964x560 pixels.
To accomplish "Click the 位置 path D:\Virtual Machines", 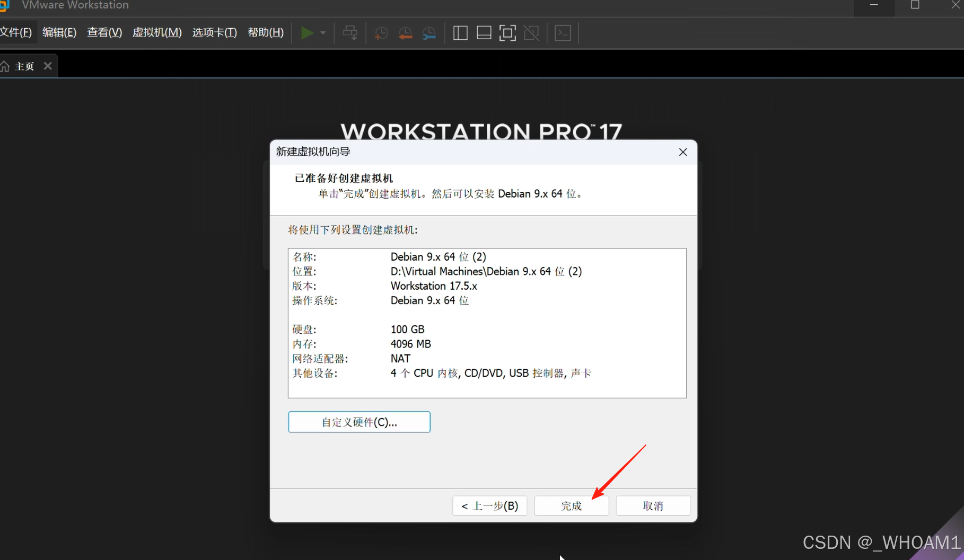I will (x=486, y=272).
